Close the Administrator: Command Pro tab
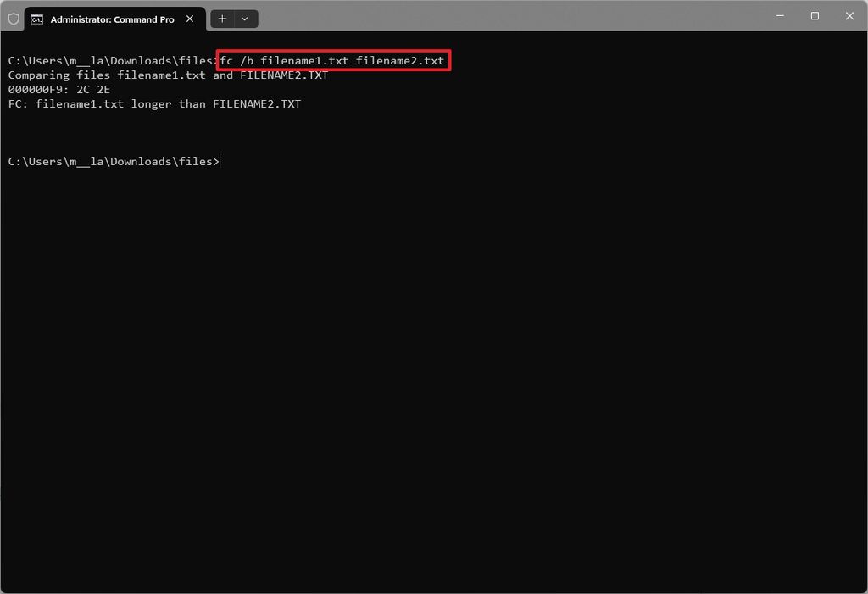Screen dimensions: 868x594 pyautogui.click(x=190, y=18)
